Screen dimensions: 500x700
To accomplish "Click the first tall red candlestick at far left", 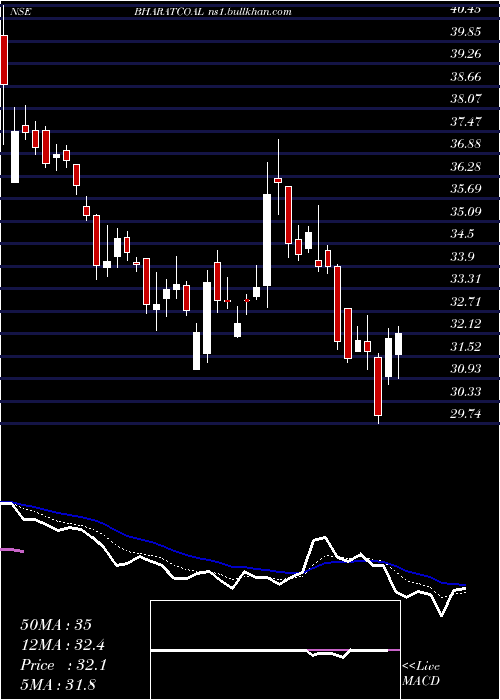I will tap(4, 60).
